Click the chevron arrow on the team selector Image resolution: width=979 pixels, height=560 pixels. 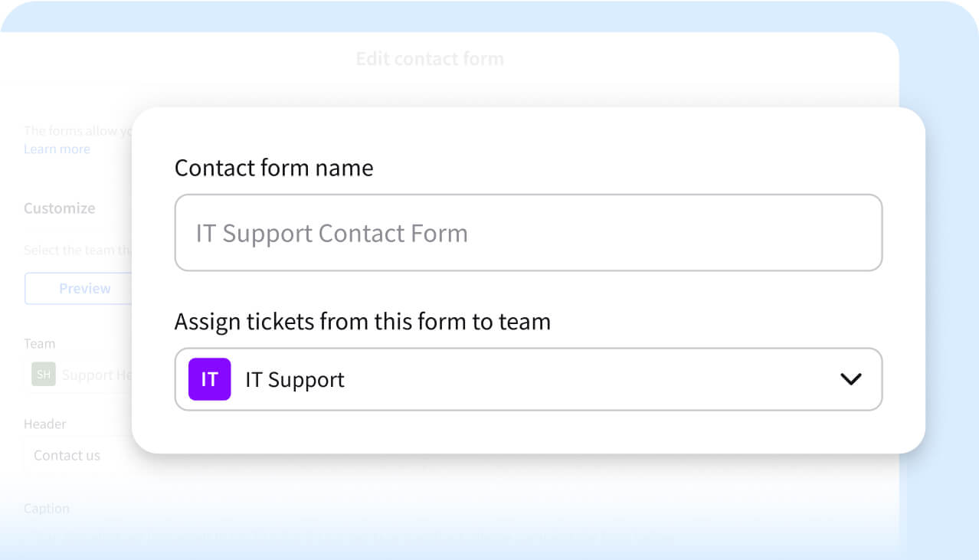pyautogui.click(x=850, y=378)
